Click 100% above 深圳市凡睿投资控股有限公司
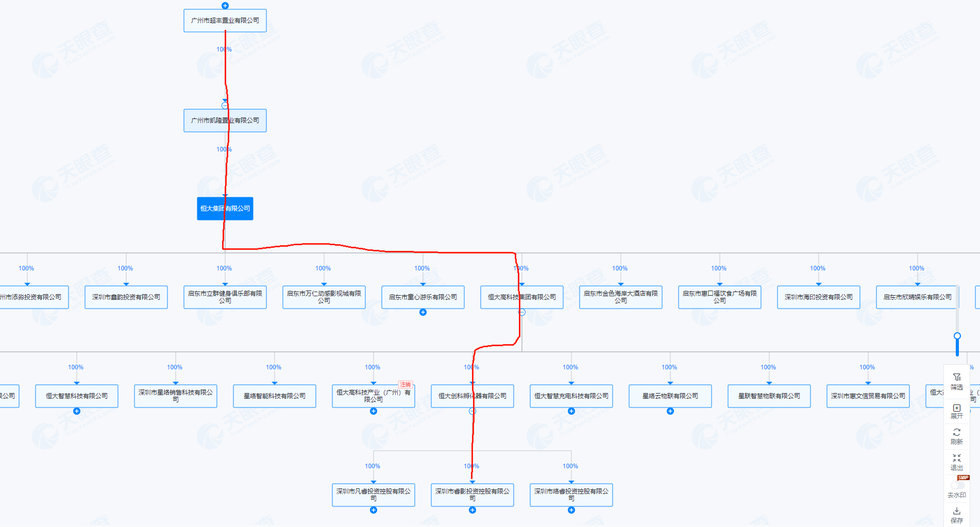This screenshot has width=980, height=527. 373,466
